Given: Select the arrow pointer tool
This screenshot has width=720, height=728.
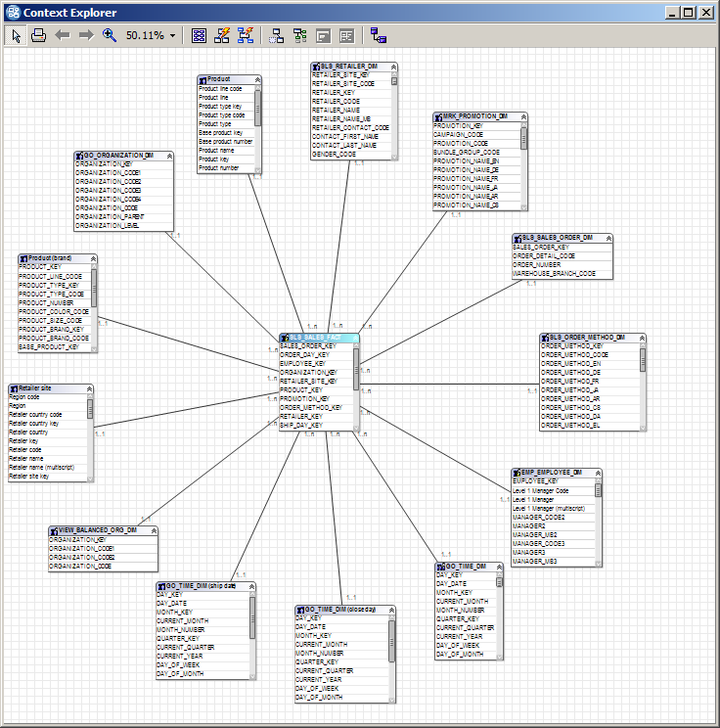Looking at the screenshot, I should click(x=16, y=35).
